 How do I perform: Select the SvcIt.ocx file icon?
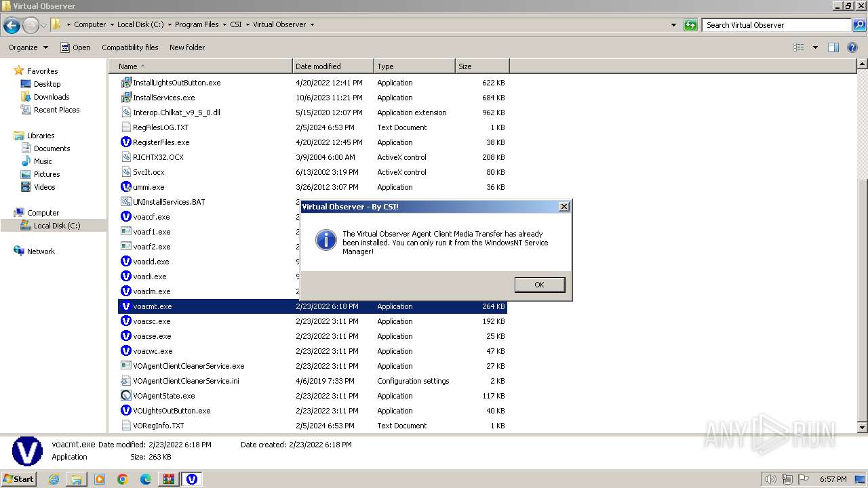click(125, 172)
